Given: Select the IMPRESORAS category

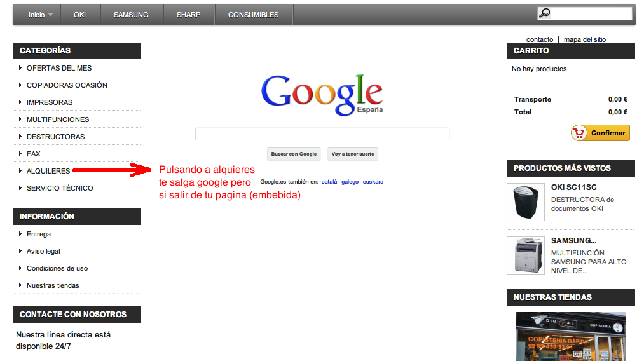Looking at the screenshot, I should point(50,103).
